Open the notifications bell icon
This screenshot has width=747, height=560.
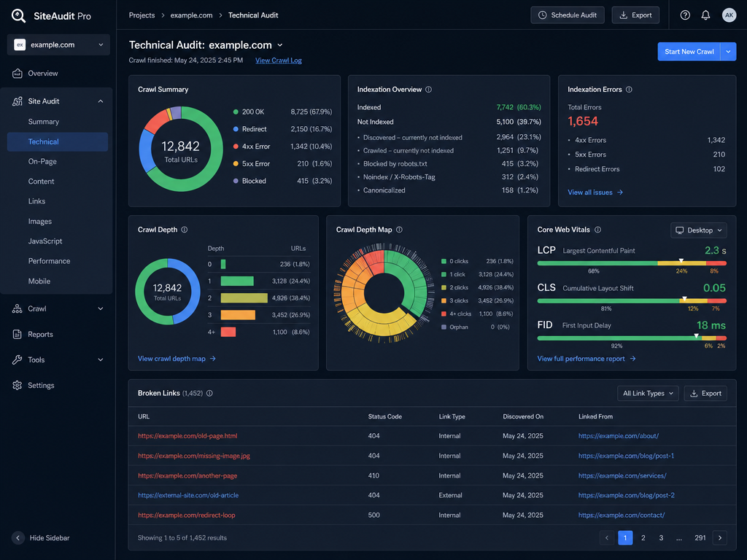point(705,15)
